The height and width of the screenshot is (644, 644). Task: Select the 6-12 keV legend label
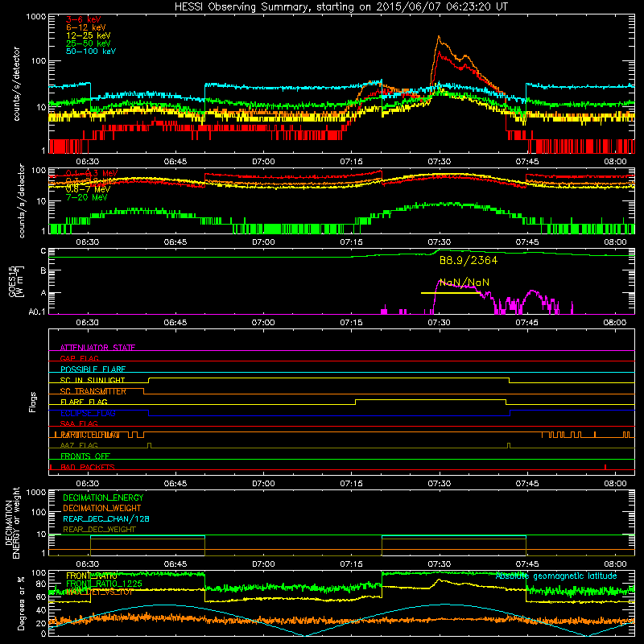pos(85,27)
